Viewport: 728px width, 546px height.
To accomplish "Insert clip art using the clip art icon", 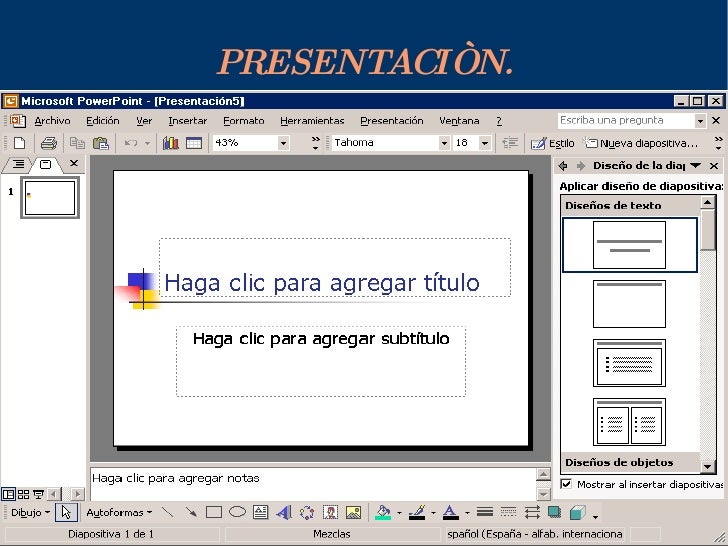I will [330, 512].
